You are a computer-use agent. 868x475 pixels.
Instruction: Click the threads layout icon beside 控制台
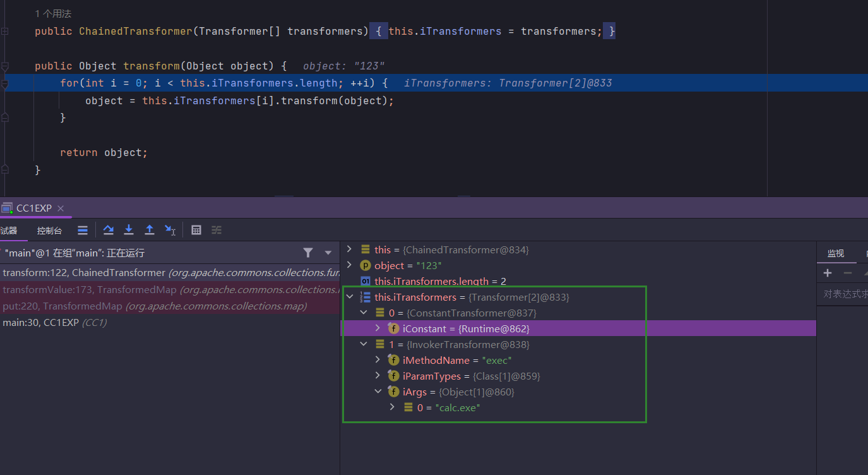(83, 230)
